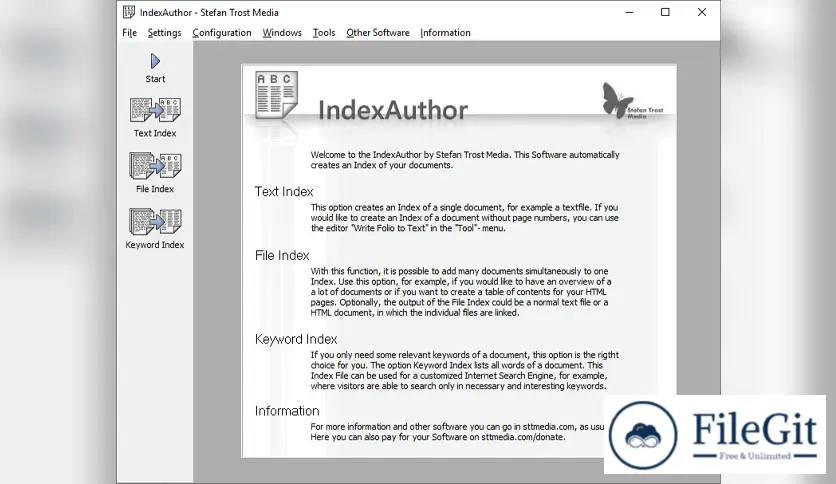Click the Start play arrow icon
This screenshot has width=836, height=484.
[x=155, y=61]
